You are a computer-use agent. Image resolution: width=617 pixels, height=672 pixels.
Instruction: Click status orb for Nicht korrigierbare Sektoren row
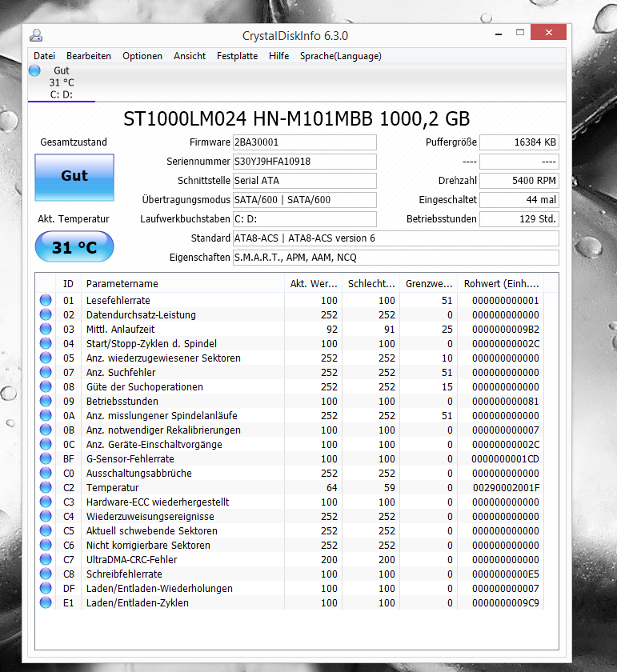[46, 545]
